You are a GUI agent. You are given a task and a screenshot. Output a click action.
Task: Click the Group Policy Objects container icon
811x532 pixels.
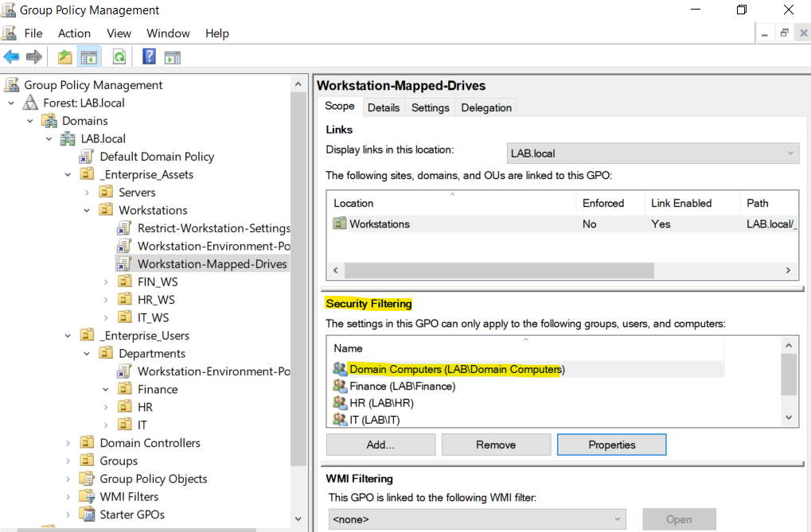[x=87, y=478]
